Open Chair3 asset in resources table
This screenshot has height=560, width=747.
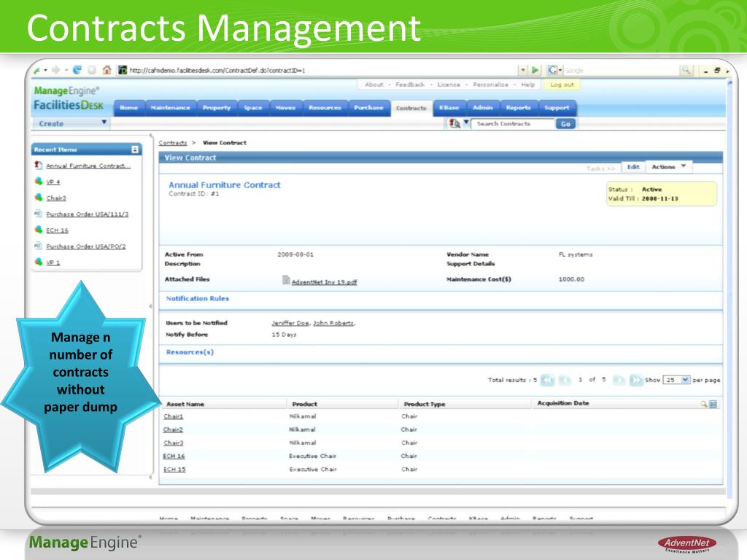coord(173,443)
